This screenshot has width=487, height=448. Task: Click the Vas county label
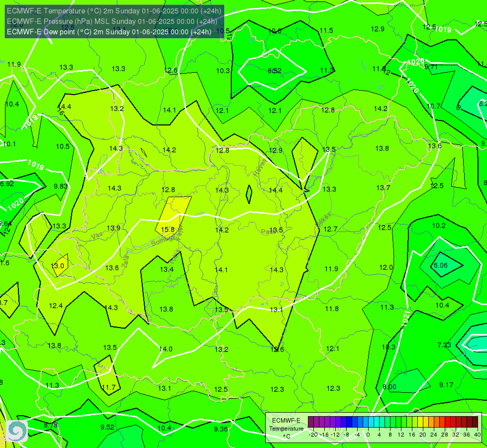(97, 236)
